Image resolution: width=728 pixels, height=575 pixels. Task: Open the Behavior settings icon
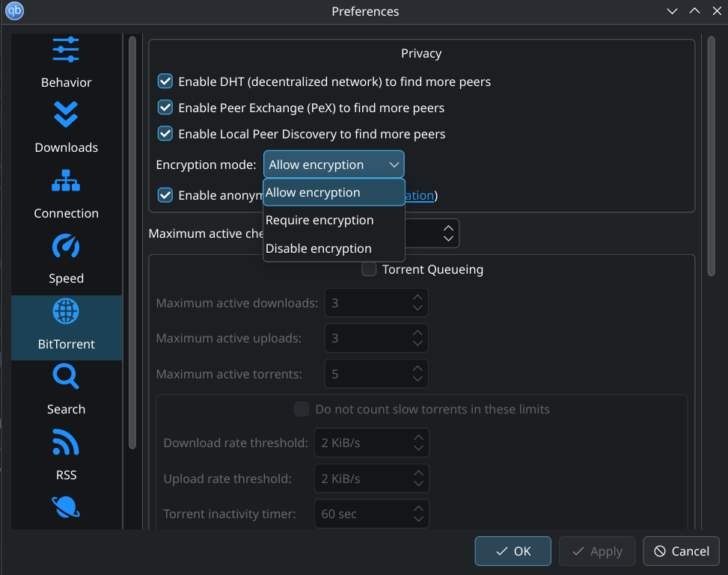point(66,49)
